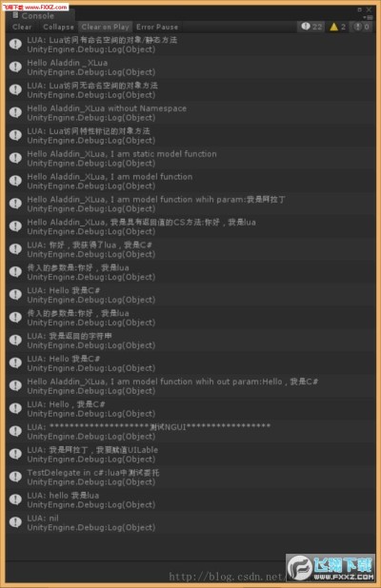Toggle warning filter showing 2 warnings
Screen dimensions: 381x588
[x=337, y=27]
